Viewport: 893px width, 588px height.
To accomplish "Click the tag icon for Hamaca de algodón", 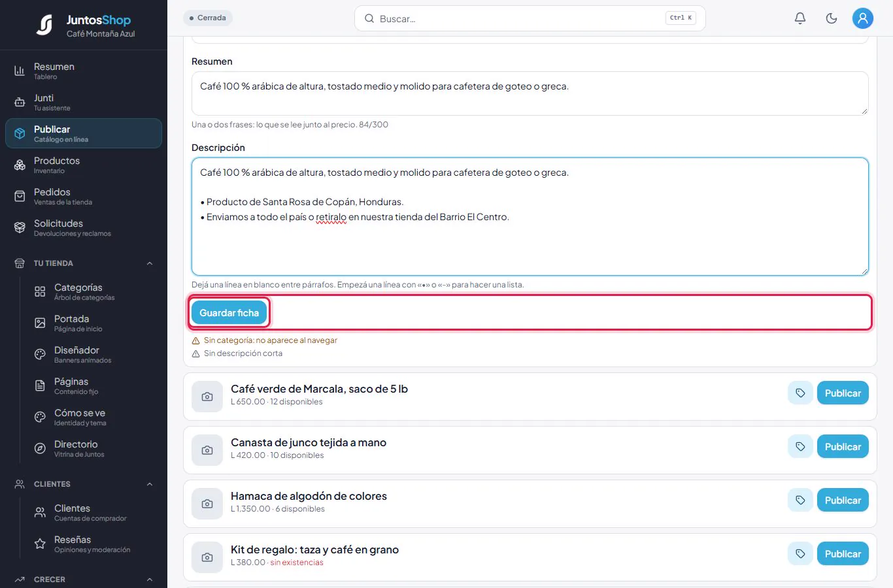I will coord(800,500).
